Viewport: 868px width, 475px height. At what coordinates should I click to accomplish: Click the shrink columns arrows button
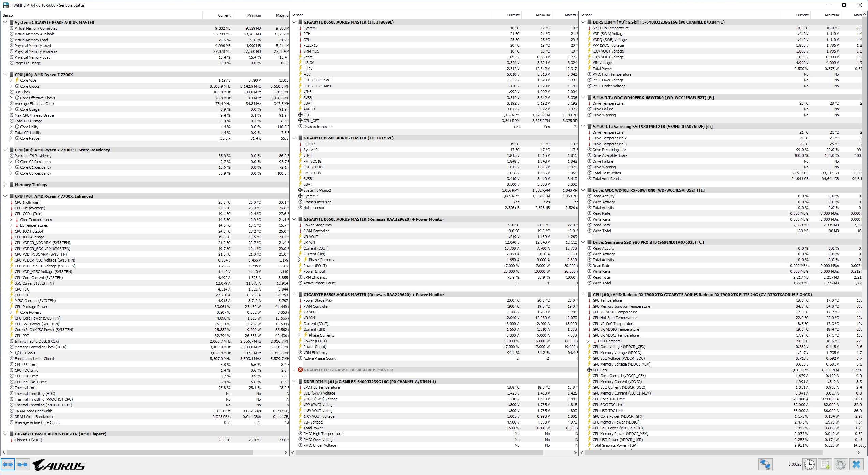point(23,464)
